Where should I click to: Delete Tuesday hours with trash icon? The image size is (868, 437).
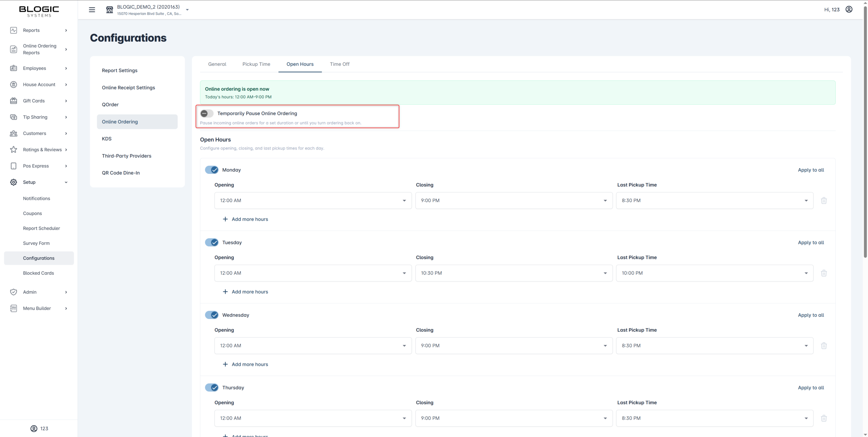tap(824, 273)
